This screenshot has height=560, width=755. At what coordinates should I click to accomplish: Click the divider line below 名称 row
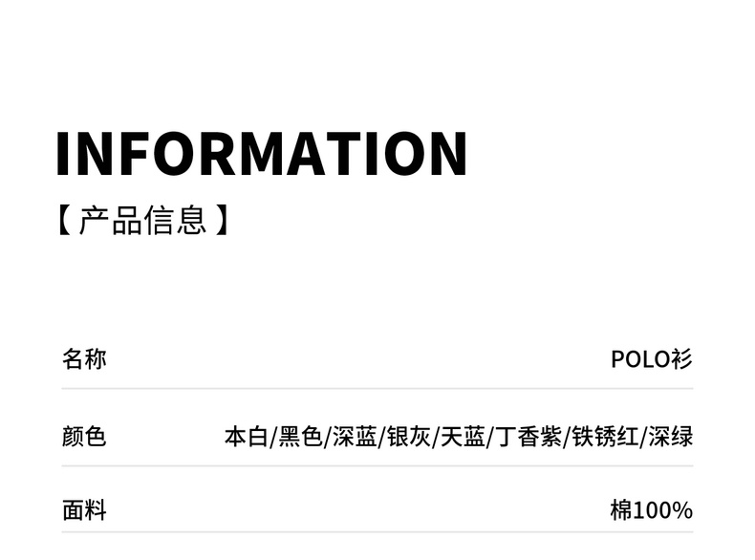(377, 389)
